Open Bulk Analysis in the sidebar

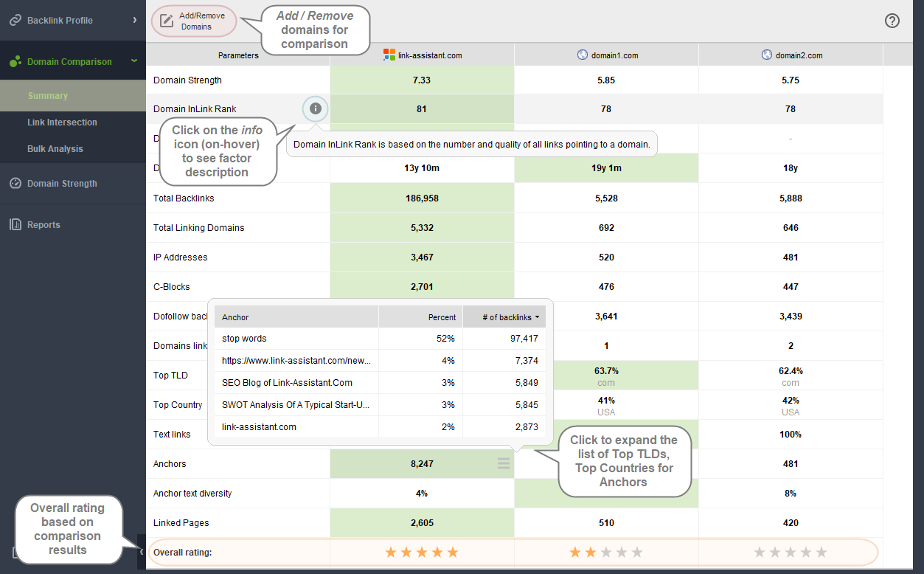coord(55,149)
